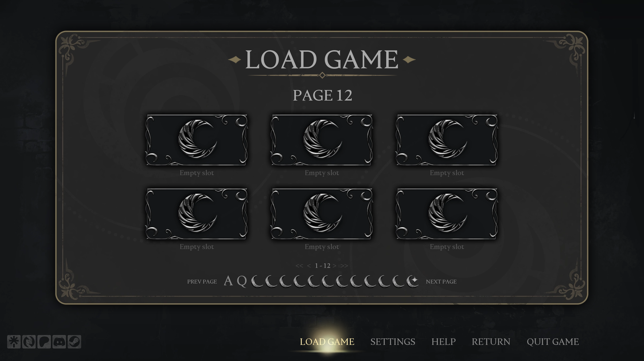Click NEXT PAGE
Screen dimensions: 644x361
441,281
